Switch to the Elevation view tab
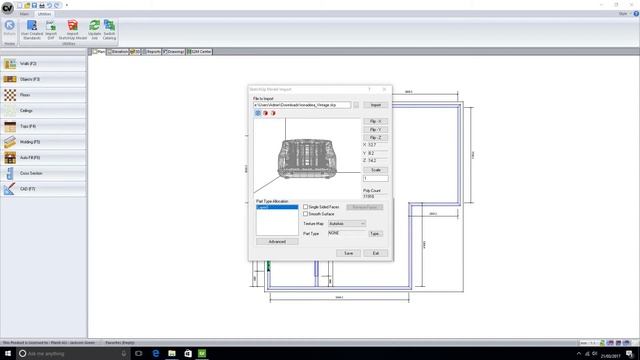640x360 pixels. tap(118, 52)
